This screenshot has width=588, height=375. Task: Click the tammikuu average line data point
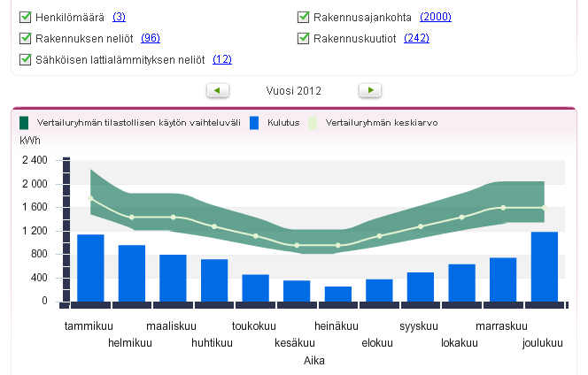90,198
